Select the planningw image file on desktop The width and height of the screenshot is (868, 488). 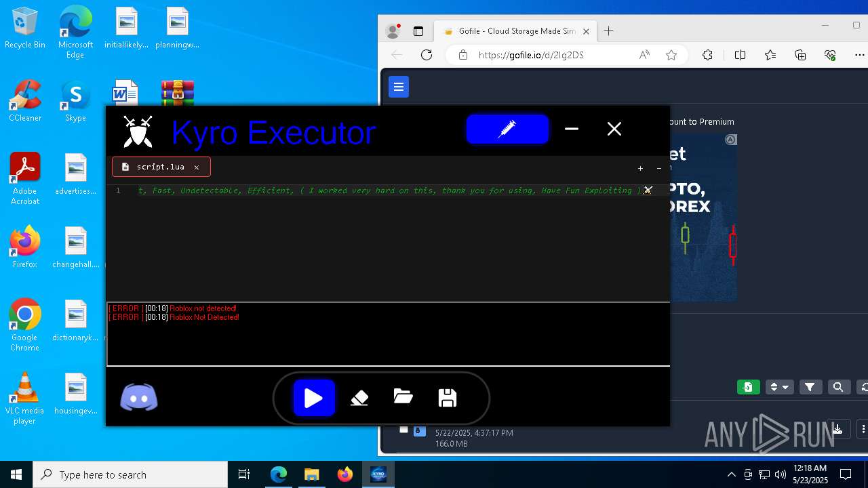click(177, 28)
